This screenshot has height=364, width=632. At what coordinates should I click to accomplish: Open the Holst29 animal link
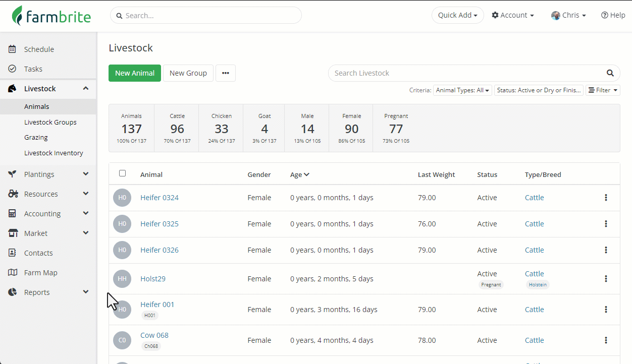tap(153, 279)
